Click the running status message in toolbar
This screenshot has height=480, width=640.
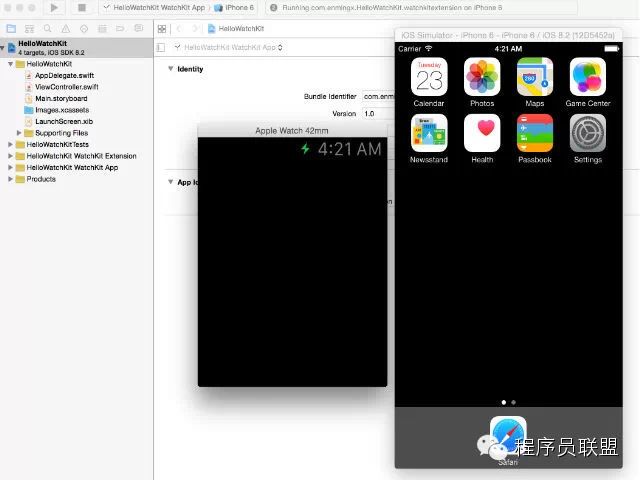point(392,7)
